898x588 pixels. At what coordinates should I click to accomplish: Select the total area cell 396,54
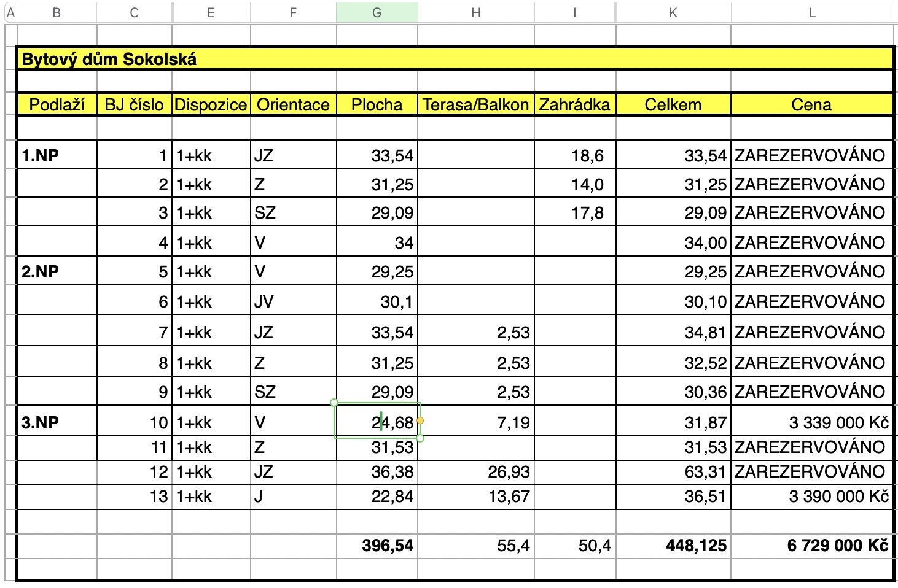click(387, 546)
